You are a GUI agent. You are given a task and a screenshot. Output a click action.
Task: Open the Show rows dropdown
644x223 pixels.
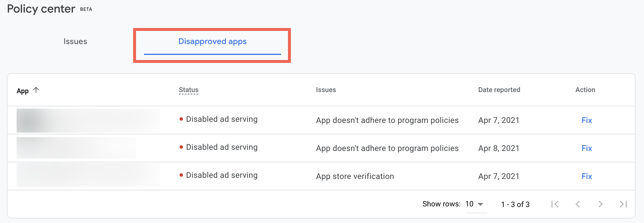(475, 204)
